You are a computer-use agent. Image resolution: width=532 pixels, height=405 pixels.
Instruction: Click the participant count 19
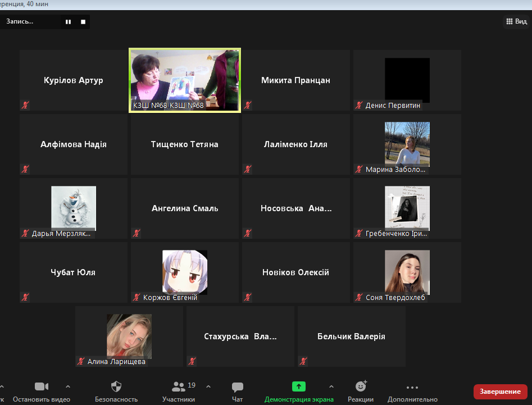(x=192, y=385)
